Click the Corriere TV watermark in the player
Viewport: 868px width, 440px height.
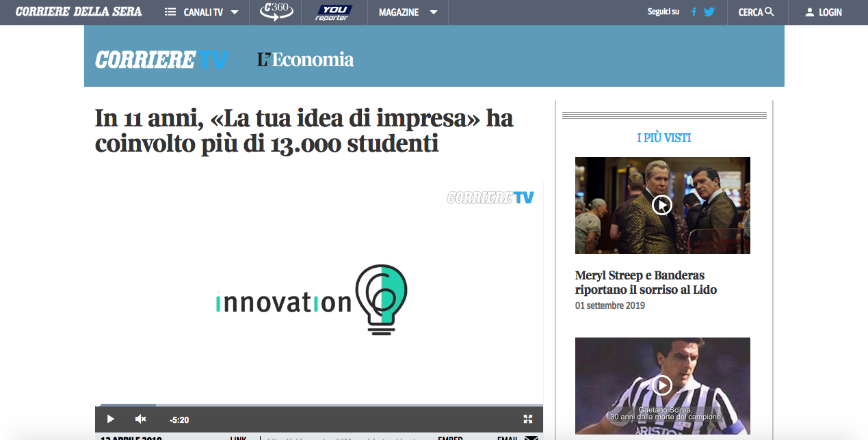point(490,197)
